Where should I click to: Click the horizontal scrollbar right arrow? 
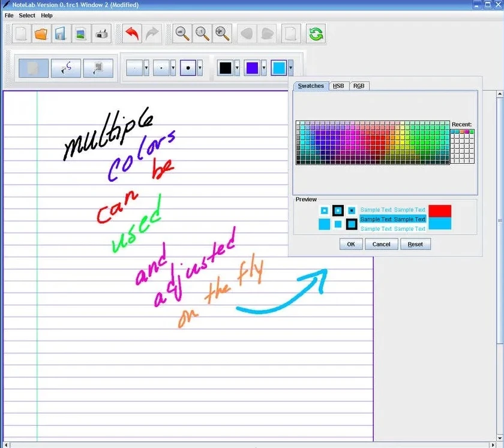point(493,445)
